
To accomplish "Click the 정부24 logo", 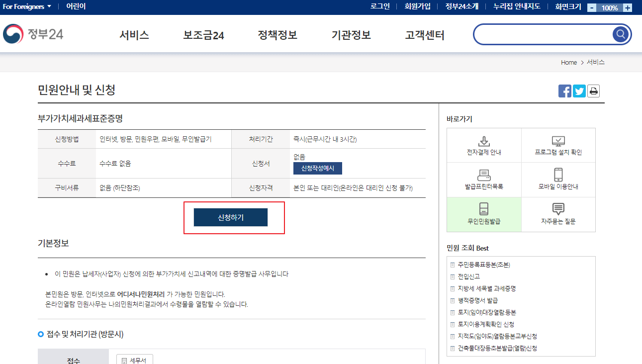I will pyautogui.click(x=33, y=34).
